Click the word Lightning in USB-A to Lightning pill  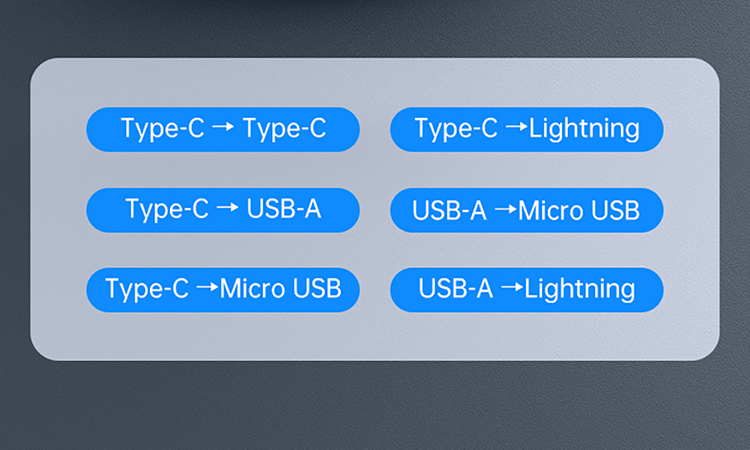tap(580, 290)
